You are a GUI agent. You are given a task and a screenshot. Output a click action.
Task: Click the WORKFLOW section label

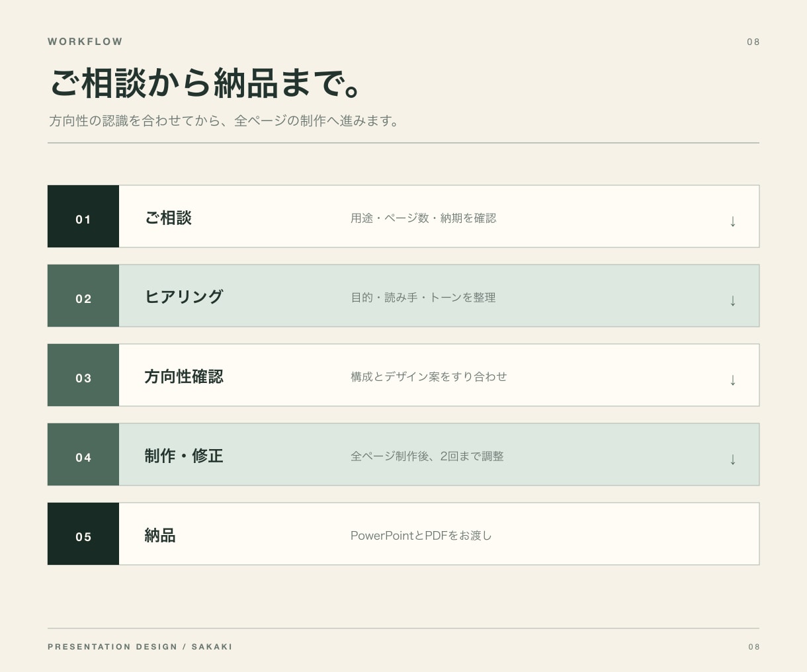pos(85,42)
